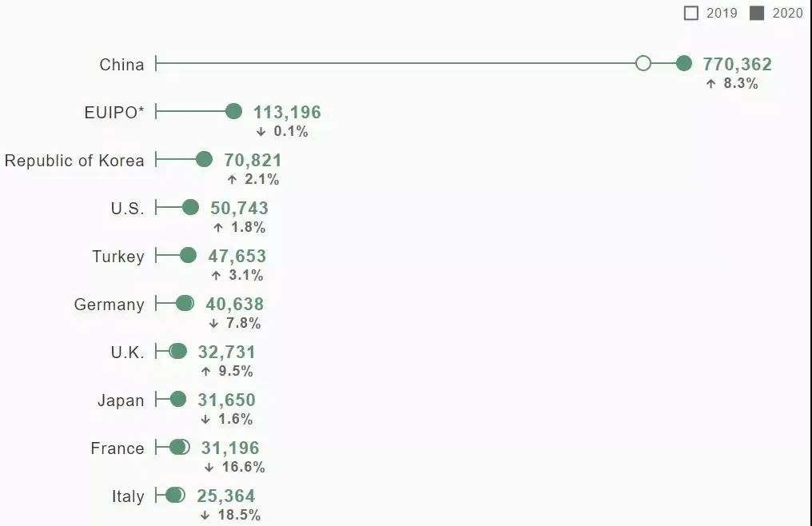
Task: Click the Turkey data point circle
Action: [188, 255]
